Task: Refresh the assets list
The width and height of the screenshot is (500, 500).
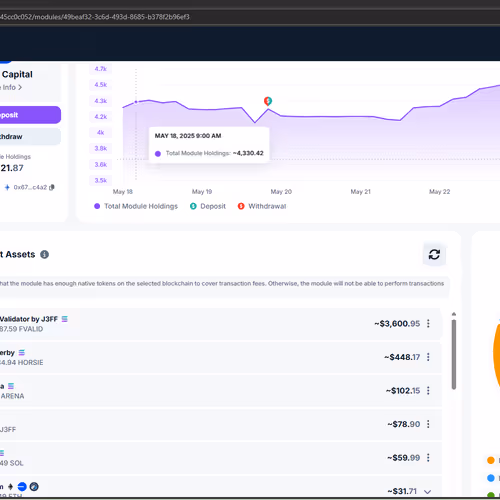Action: 434,255
